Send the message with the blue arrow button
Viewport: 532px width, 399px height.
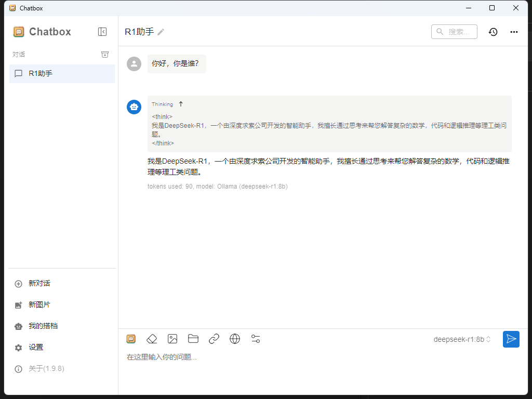[511, 339]
